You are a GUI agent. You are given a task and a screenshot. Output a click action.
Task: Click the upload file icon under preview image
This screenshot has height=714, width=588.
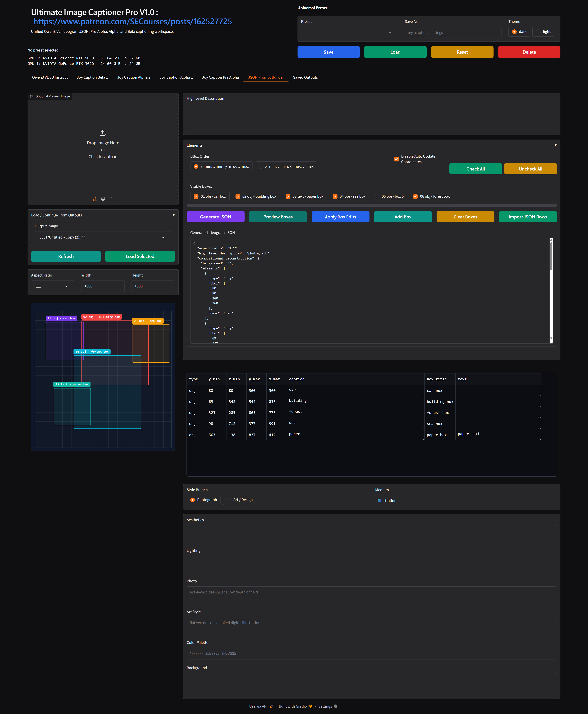click(x=95, y=199)
